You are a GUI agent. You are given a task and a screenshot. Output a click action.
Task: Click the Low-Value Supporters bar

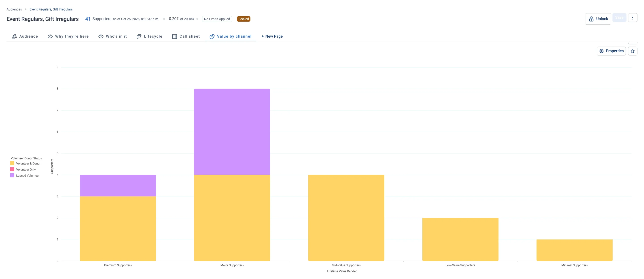pyautogui.click(x=460, y=239)
